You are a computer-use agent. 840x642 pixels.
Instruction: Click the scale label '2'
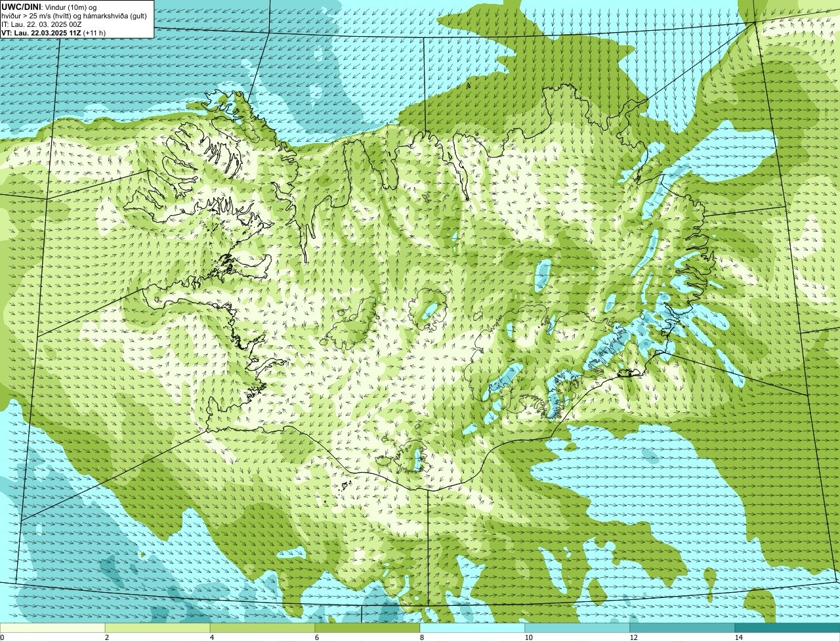click(106, 637)
